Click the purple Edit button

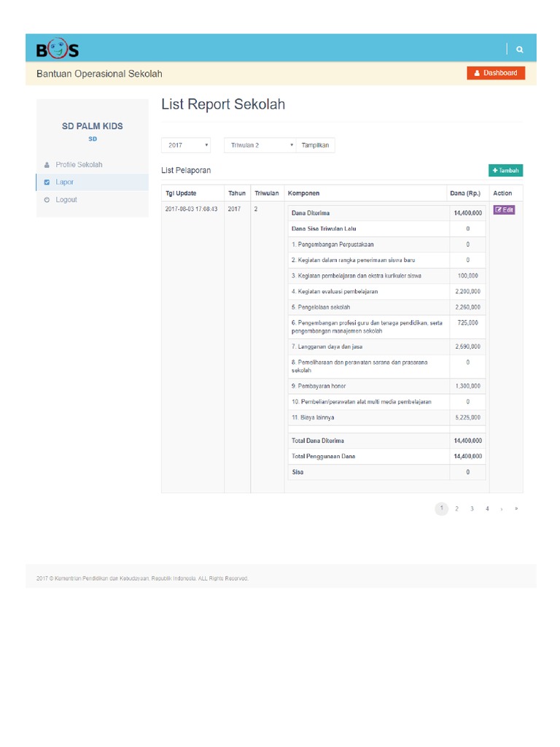point(505,210)
